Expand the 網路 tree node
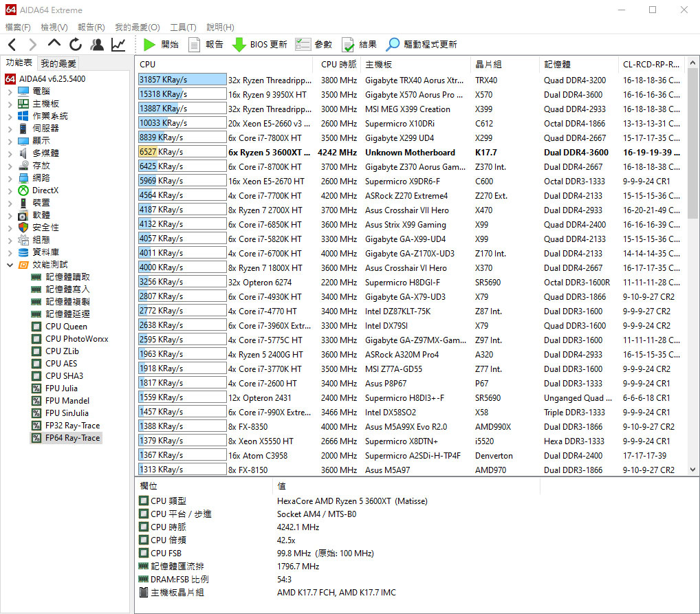 (x=10, y=178)
